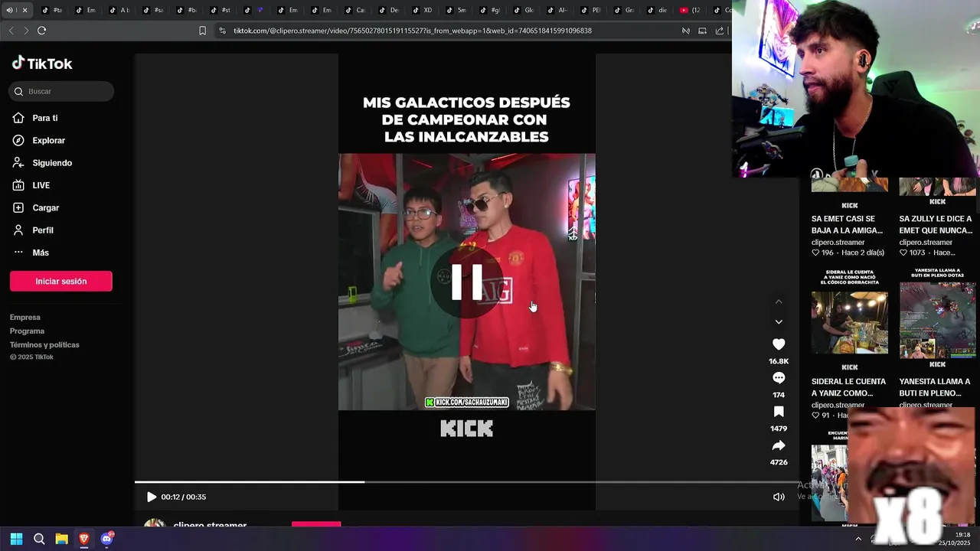Click the Iniciar sesión button

point(61,281)
